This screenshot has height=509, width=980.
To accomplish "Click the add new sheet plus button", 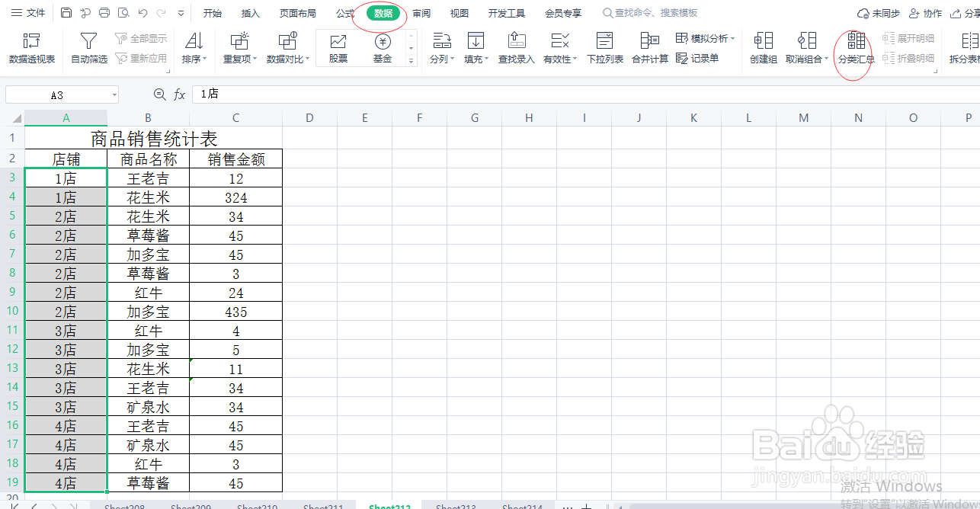I will point(586,506).
